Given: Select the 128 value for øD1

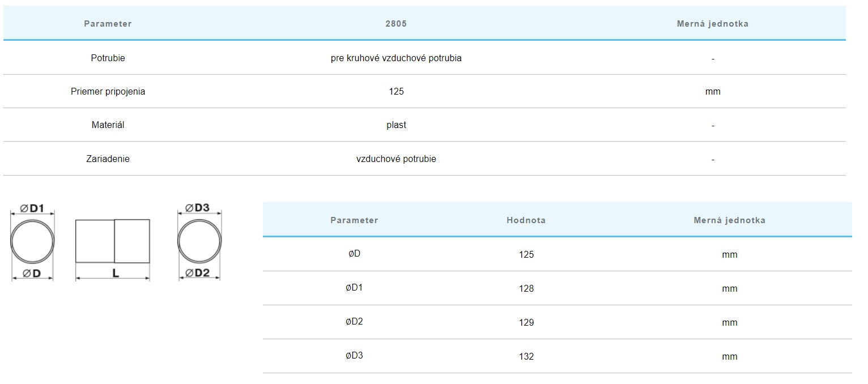Looking at the screenshot, I should tap(526, 288).
